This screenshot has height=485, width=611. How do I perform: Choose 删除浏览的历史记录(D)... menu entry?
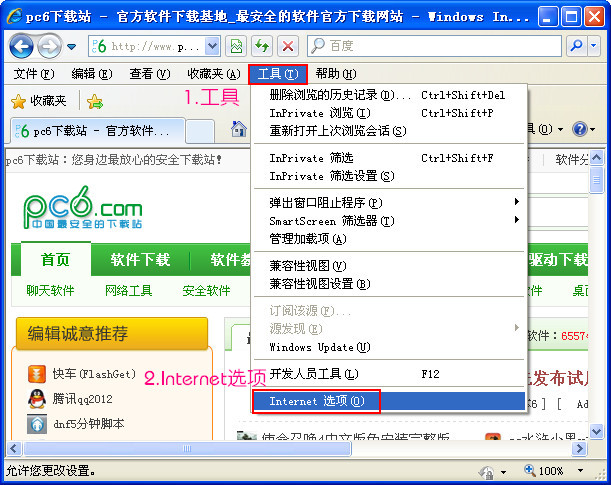tap(389, 95)
